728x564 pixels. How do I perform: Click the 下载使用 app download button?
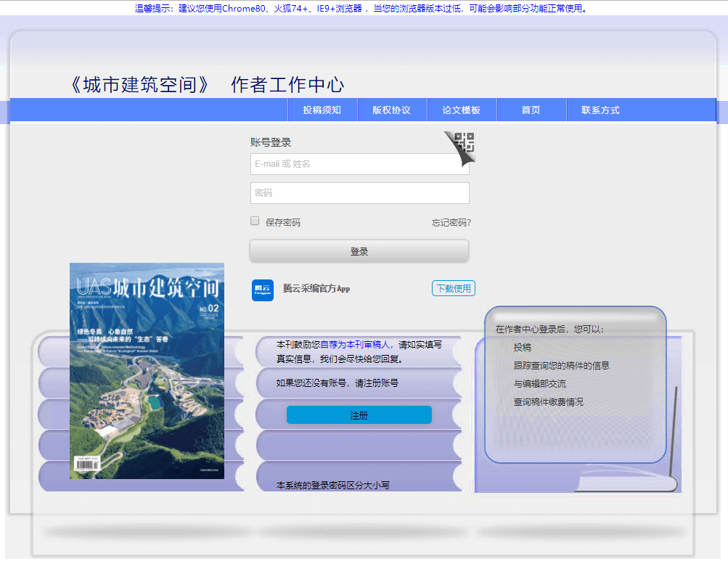coord(453,288)
